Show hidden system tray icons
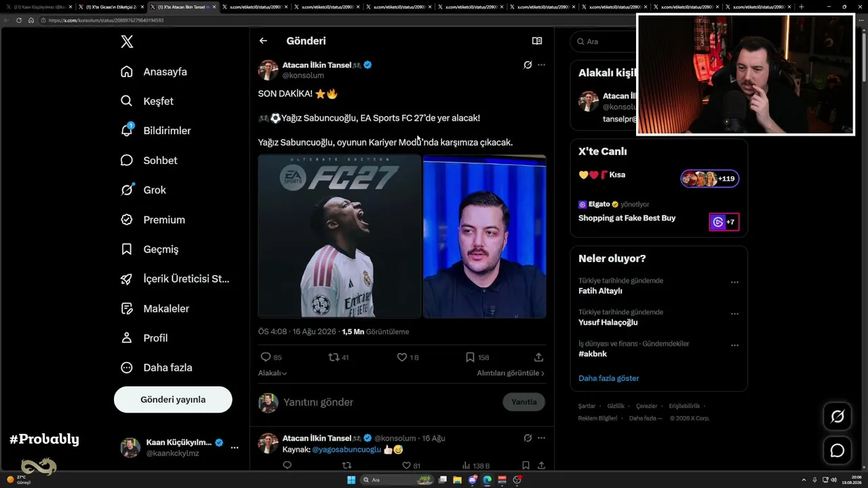Image resolution: width=868 pixels, height=488 pixels. point(803,480)
